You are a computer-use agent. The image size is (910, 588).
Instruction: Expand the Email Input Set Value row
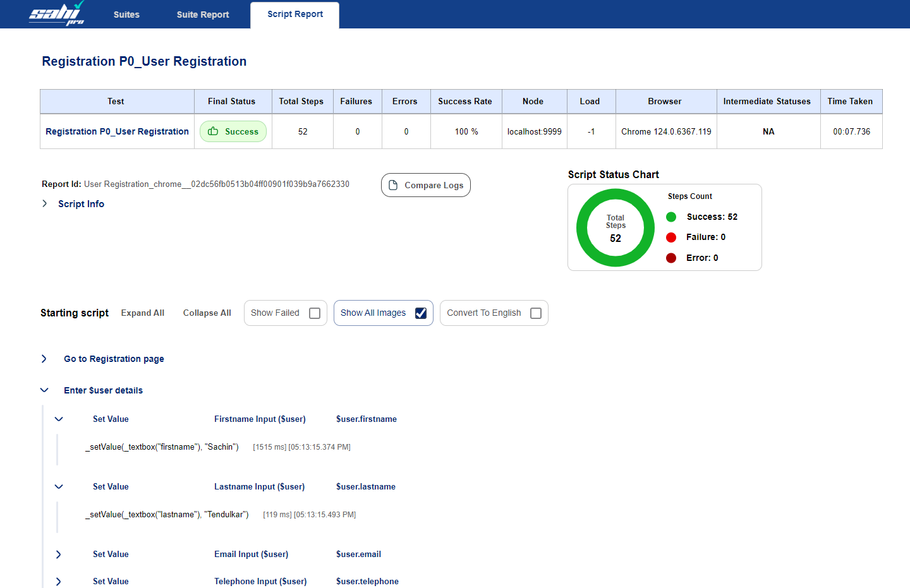(59, 555)
